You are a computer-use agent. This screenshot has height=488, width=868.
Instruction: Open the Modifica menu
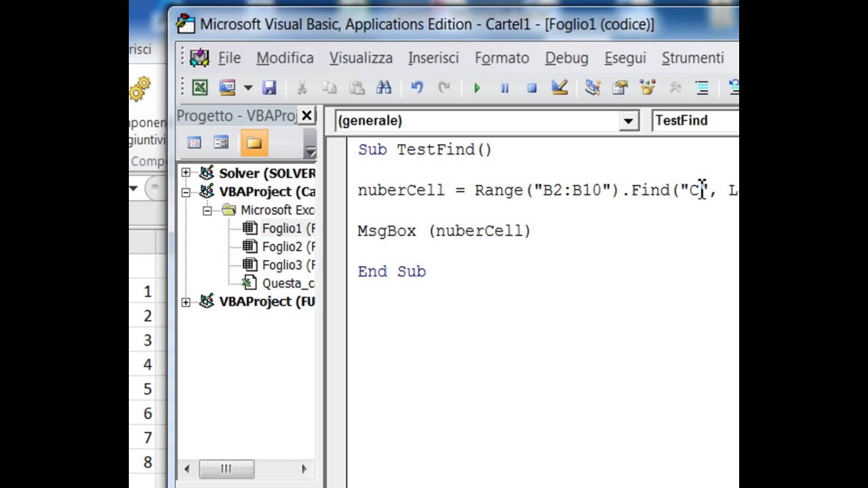coord(285,58)
